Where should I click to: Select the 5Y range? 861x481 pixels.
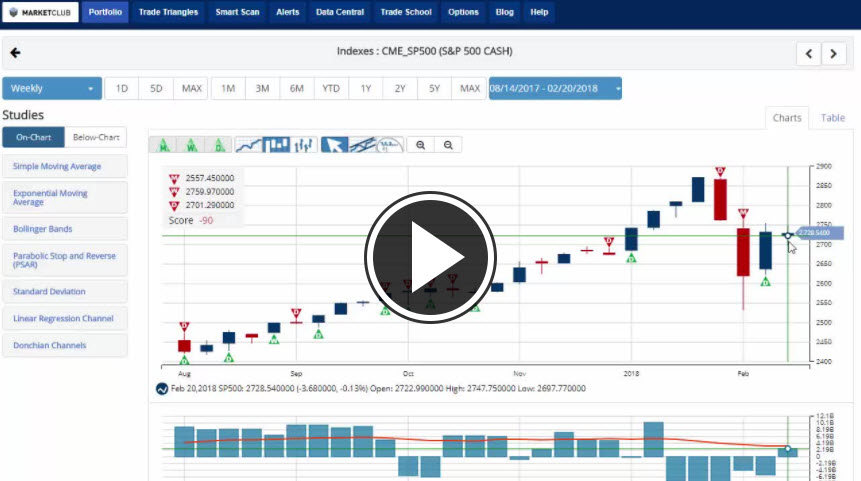(434, 88)
